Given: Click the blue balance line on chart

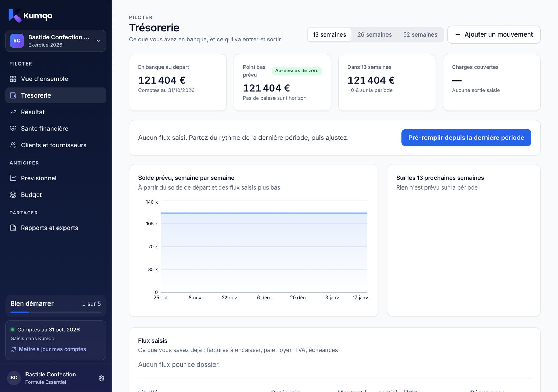Looking at the screenshot, I should point(264,213).
